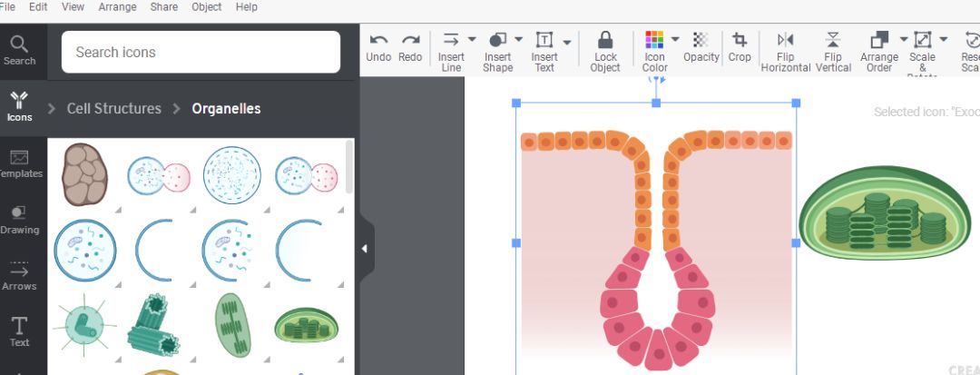Select the round organelle with mitochondrion inside
980x375 pixels.
pos(85,250)
